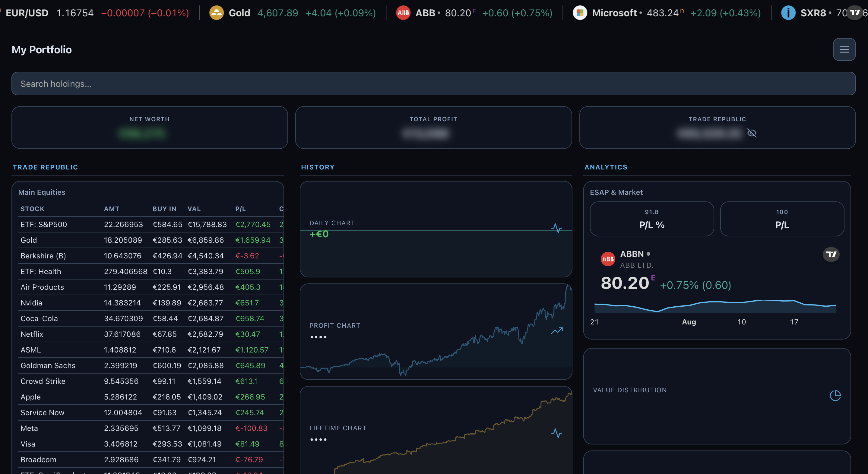Open the hamburger menu button
The height and width of the screenshot is (474, 868).
pos(844,49)
